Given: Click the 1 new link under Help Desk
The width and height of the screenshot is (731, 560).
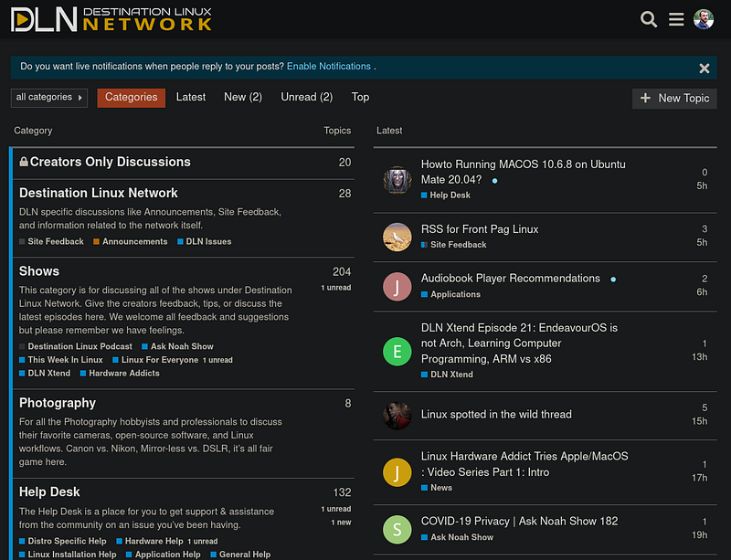Looking at the screenshot, I should pos(341,523).
